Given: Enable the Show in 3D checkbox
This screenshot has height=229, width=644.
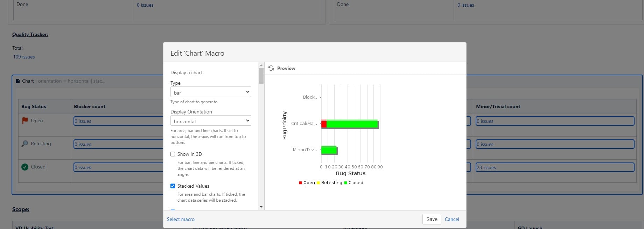Looking at the screenshot, I should click(x=173, y=154).
